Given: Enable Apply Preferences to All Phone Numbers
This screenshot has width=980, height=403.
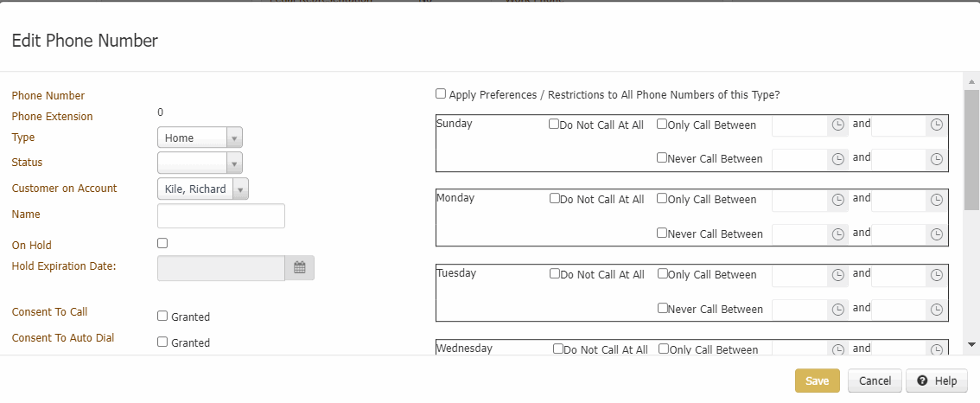Looking at the screenshot, I should (441, 93).
